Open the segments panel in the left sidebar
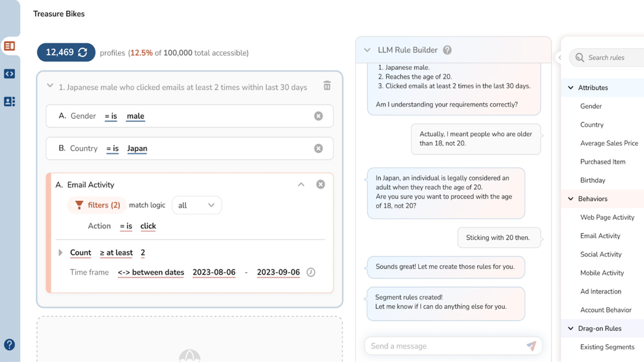The height and width of the screenshot is (362, 644). (x=9, y=46)
